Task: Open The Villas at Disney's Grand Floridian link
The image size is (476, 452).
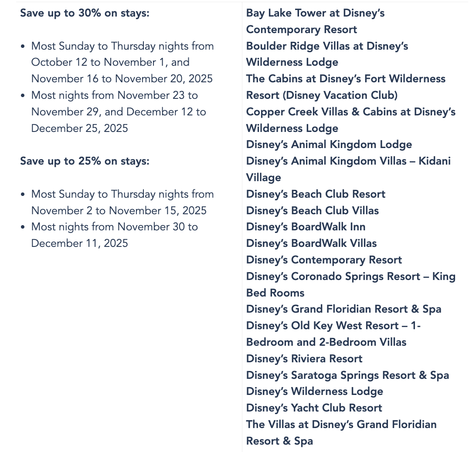Action: pyautogui.click(x=341, y=425)
